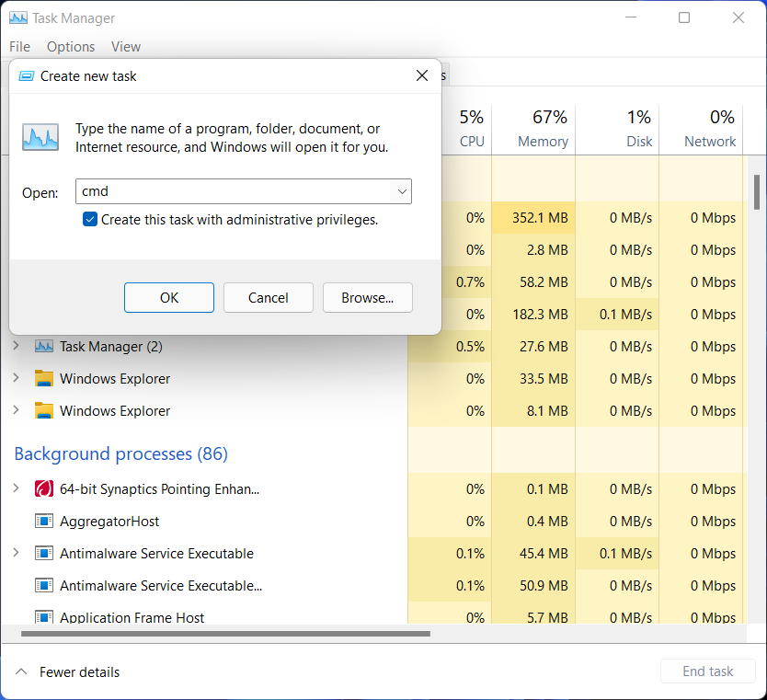The image size is (767, 700).
Task: Click the Task Manager (2) process icon
Action: point(44,347)
